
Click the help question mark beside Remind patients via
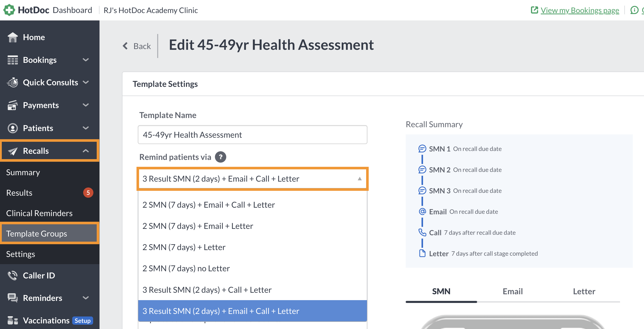[220, 157]
